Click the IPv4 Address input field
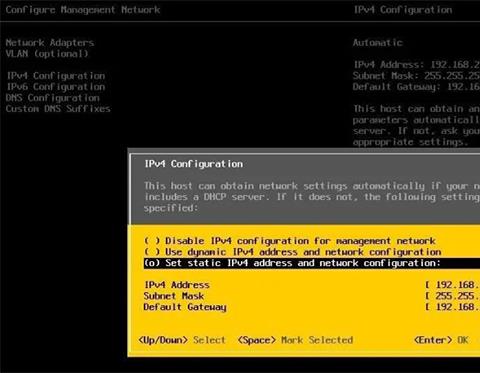480x373 pixels. (x=452, y=285)
